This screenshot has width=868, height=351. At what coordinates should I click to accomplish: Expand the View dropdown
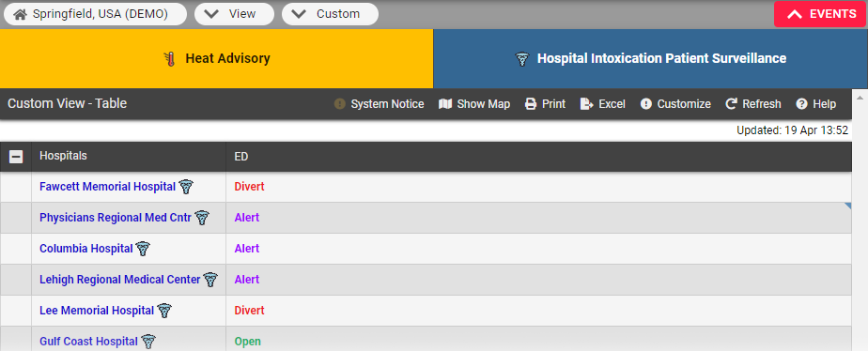(234, 14)
